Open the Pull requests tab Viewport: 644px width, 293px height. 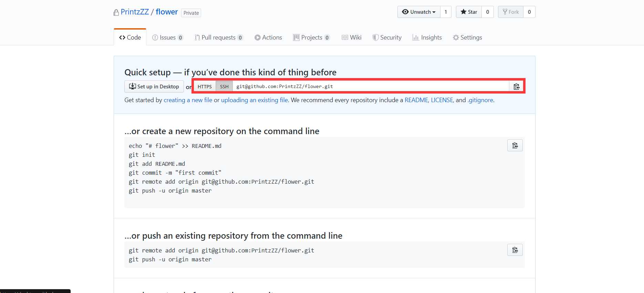click(x=219, y=37)
